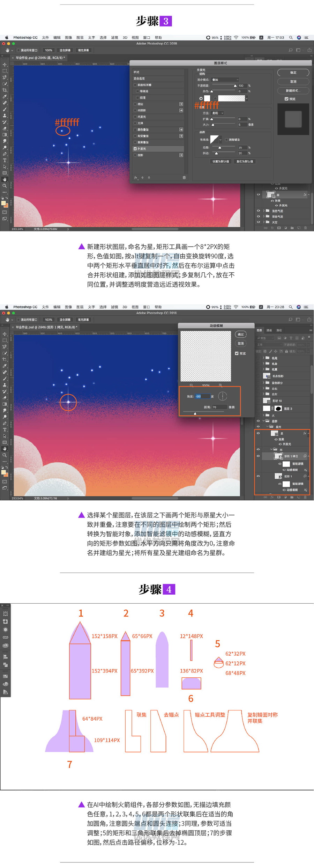The image size is (314, 868).
Task: Select the Zoom tool in the Motion Blur window
Action: [5, 455]
